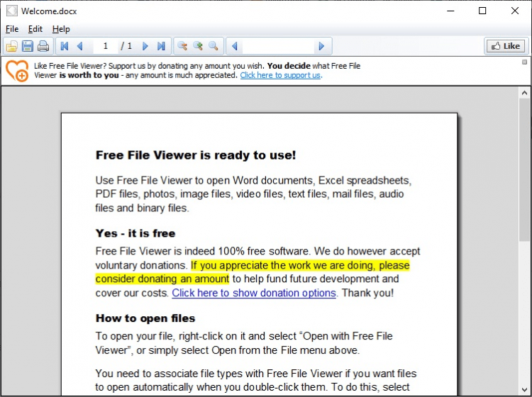
Task: Click the scrollbar down arrow
Action: tap(524, 389)
